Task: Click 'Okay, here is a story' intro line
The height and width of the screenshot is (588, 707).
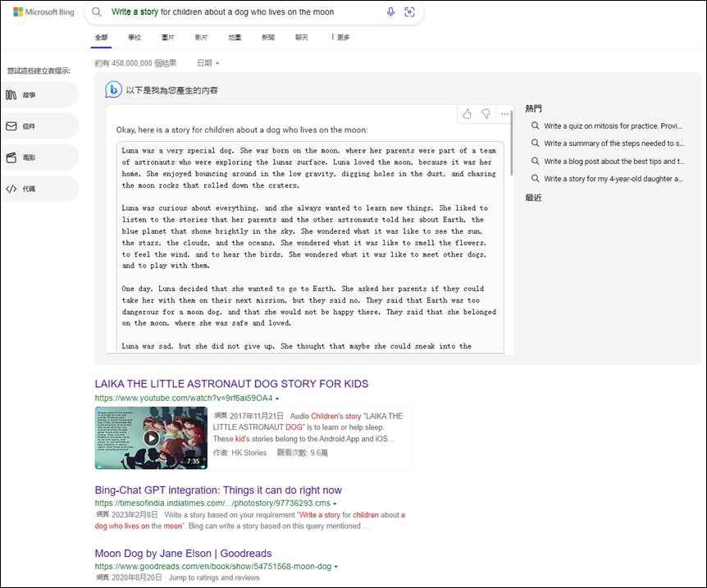Action: pos(242,130)
